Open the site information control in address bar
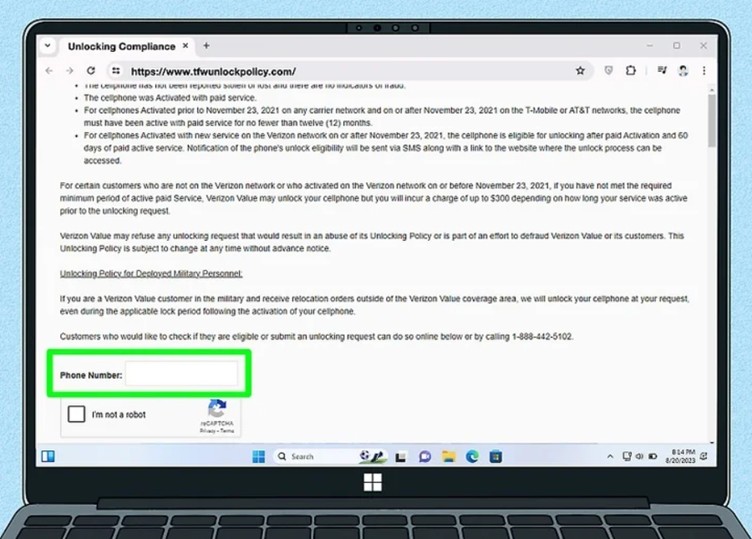 [x=116, y=71]
